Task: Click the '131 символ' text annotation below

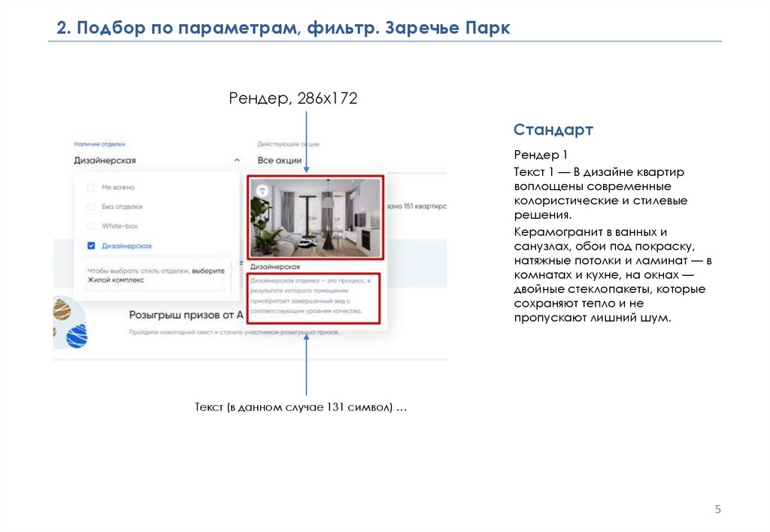Action: pyautogui.click(x=301, y=407)
